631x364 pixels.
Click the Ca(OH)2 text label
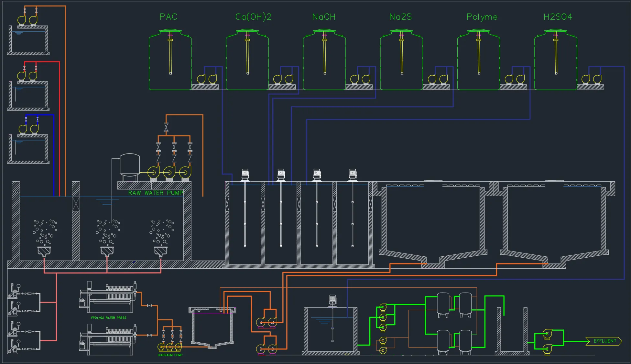(254, 17)
